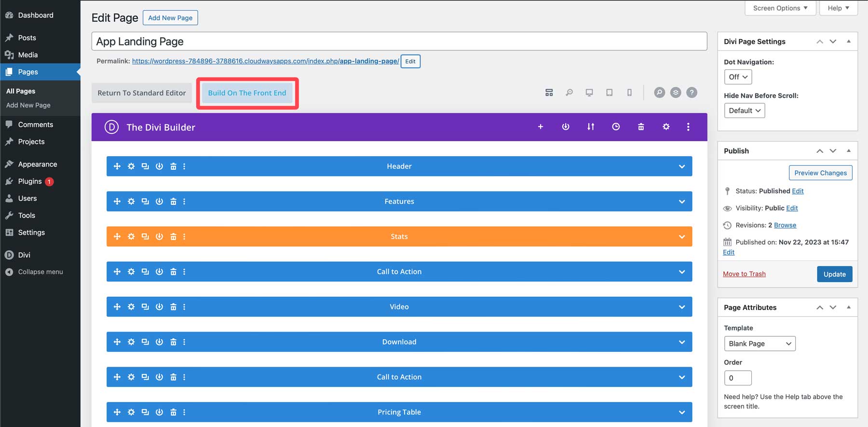Collapse the Publish panel triangle
This screenshot has width=868, height=427.
tap(849, 151)
